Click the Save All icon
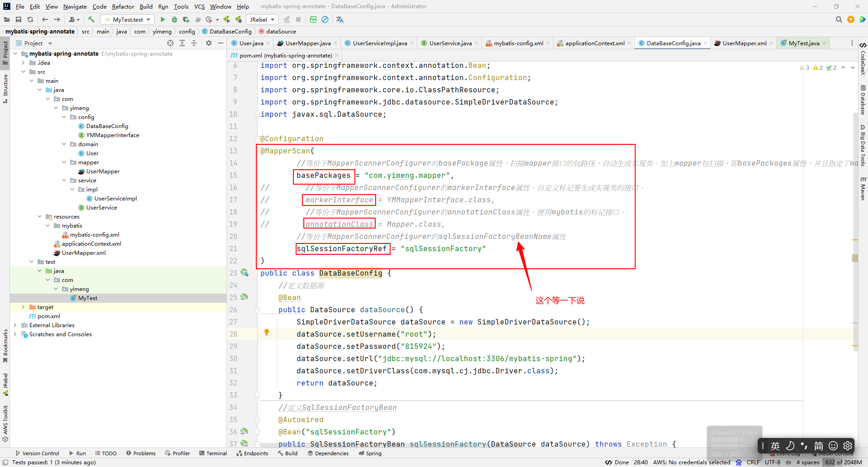Image resolution: width=868 pixels, height=467 pixels. coord(19,19)
